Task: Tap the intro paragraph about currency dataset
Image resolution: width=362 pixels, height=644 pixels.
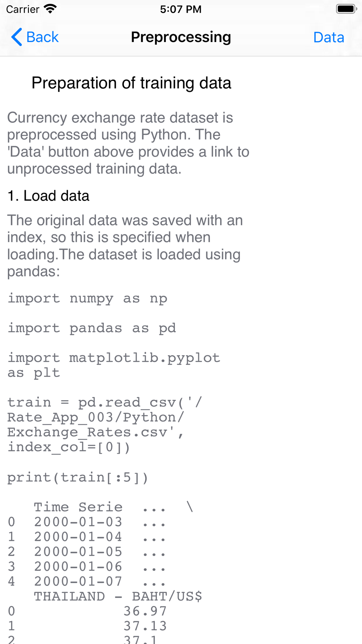Action: tap(128, 143)
